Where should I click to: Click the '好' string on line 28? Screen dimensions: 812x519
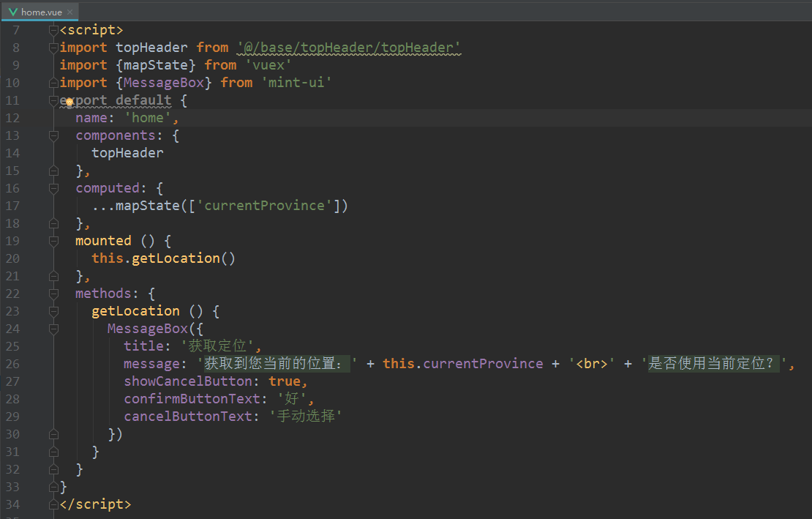pyautogui.click(x=292, y=400)
